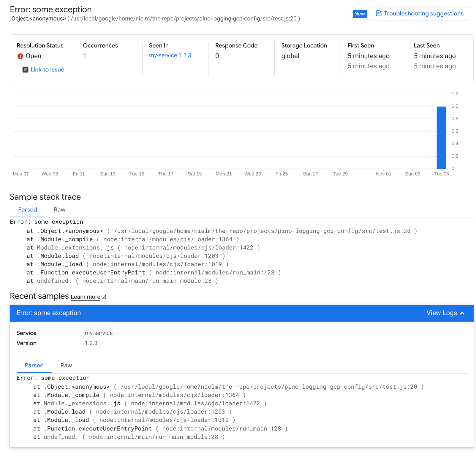Open the Learn more link
The width and height of the screenshot is (476, 459).
86,297
